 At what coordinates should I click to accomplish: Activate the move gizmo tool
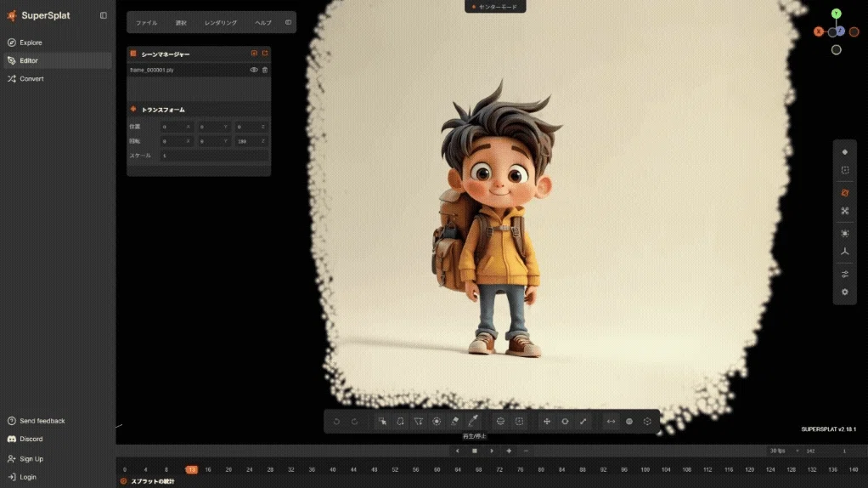(x=547, y=422)
